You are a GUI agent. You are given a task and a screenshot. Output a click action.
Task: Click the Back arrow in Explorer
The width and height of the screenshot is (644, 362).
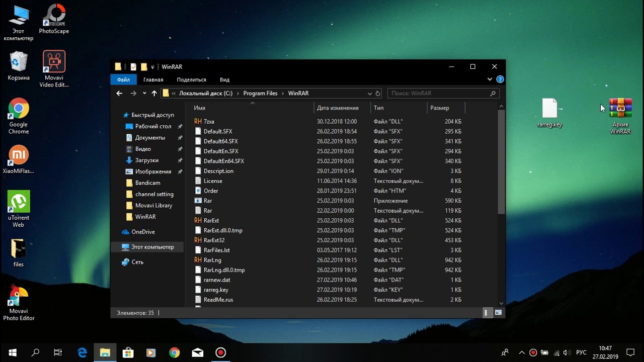click(119, 93)
